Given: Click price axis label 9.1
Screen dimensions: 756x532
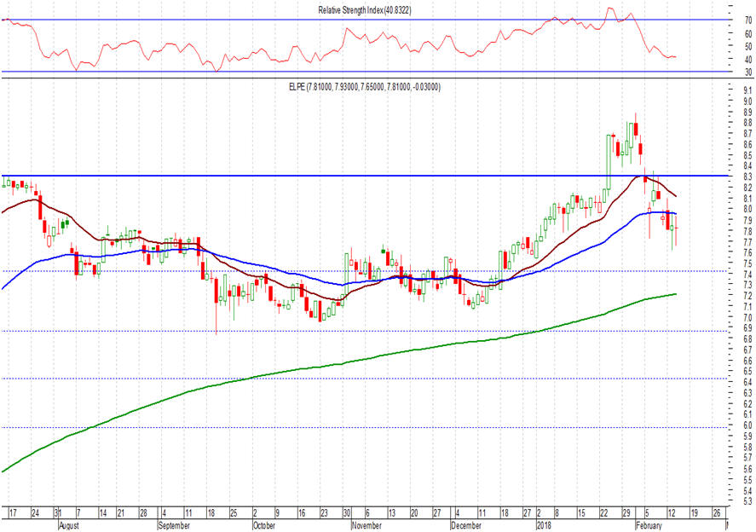Looking at the screenshot, I should [747, 90].
